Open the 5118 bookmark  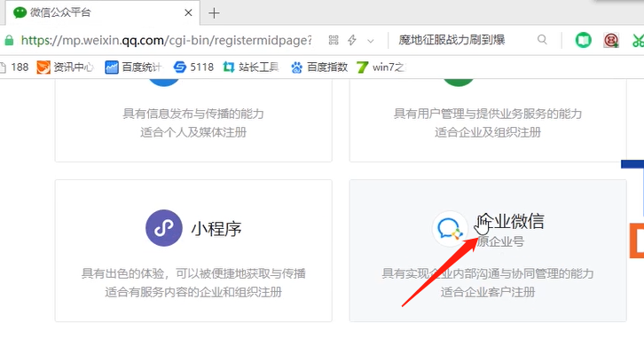(193, 67)
